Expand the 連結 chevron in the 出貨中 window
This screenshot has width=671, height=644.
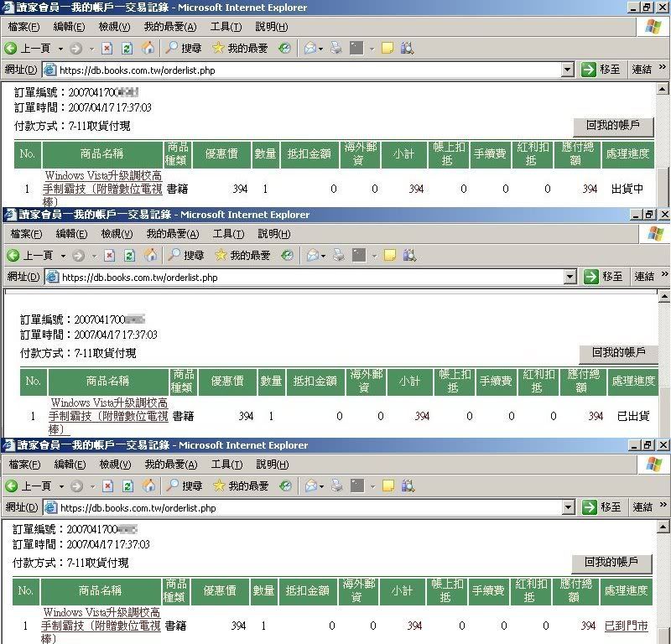(x=663, y=67)
